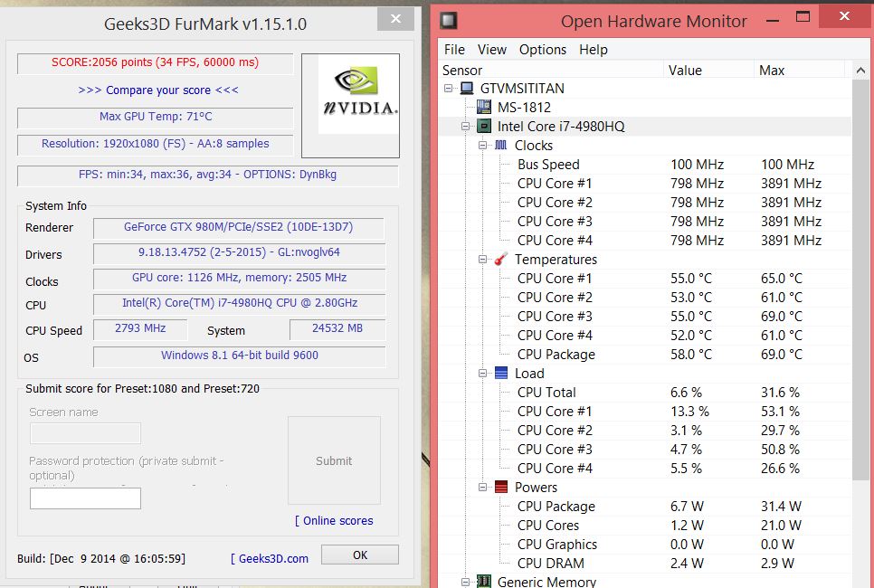Viewport: 874px width, 588px height.
Task: Collapse the GTVMSITITAN tree node
Action: point(448,88)
